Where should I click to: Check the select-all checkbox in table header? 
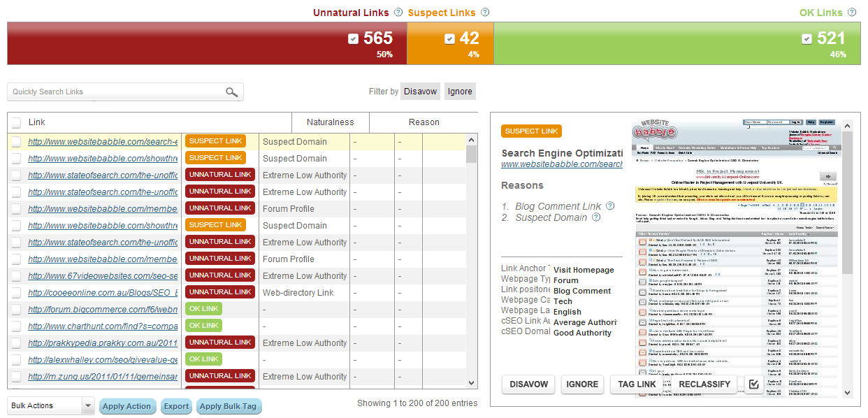[16, 122]
